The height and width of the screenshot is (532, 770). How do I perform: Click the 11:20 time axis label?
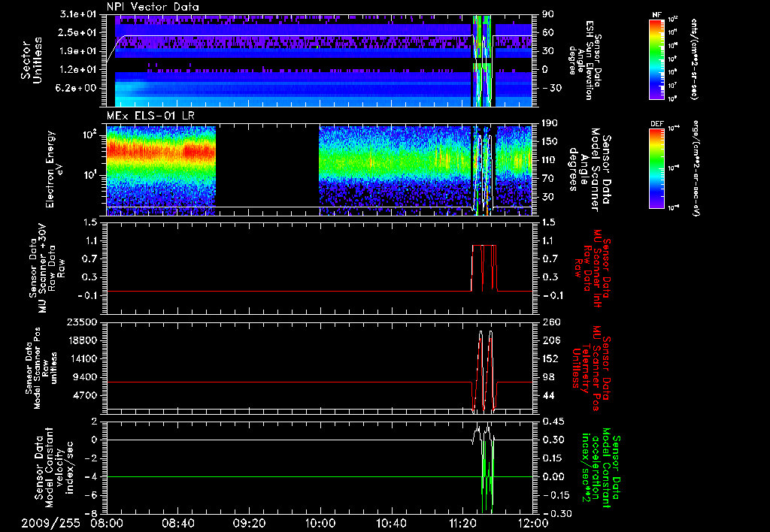pos(461,523)
